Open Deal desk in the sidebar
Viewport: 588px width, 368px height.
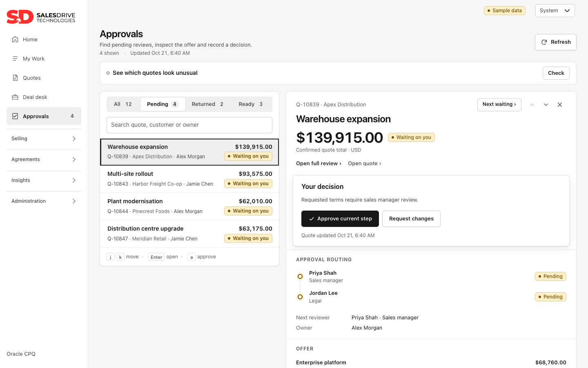click(44, 97)
